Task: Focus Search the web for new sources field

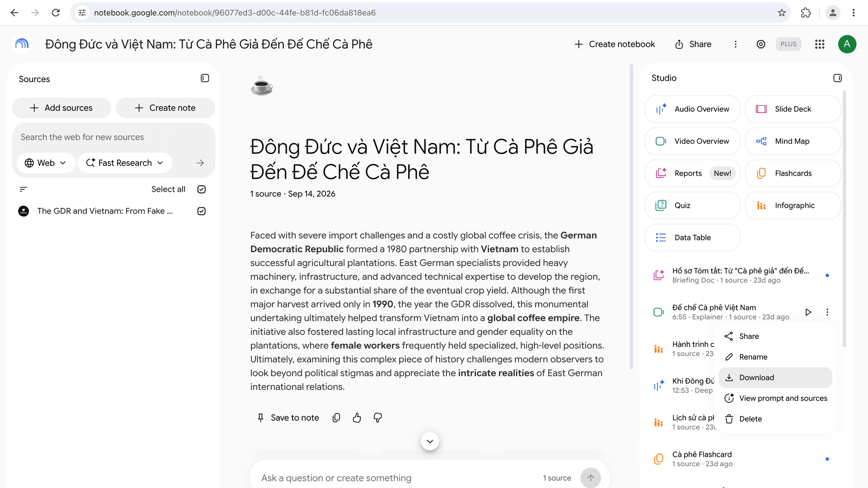Action: [x=113, y=137]
